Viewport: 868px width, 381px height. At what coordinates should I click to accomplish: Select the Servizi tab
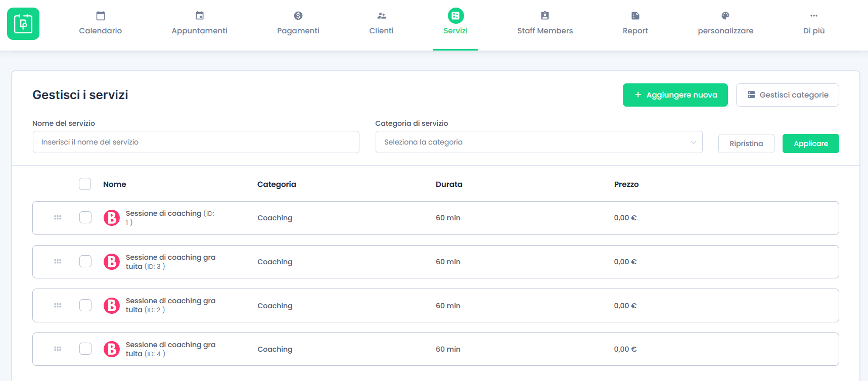coord(455,23)
